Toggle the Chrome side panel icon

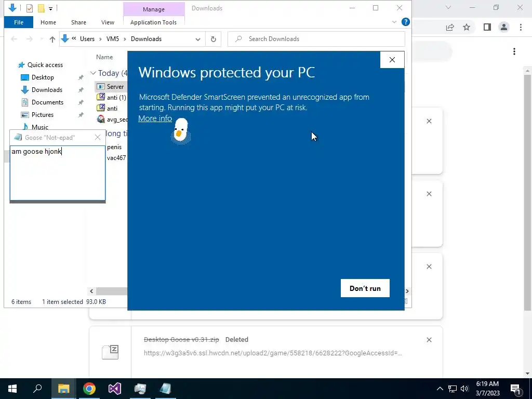click(x=487, y=27)
